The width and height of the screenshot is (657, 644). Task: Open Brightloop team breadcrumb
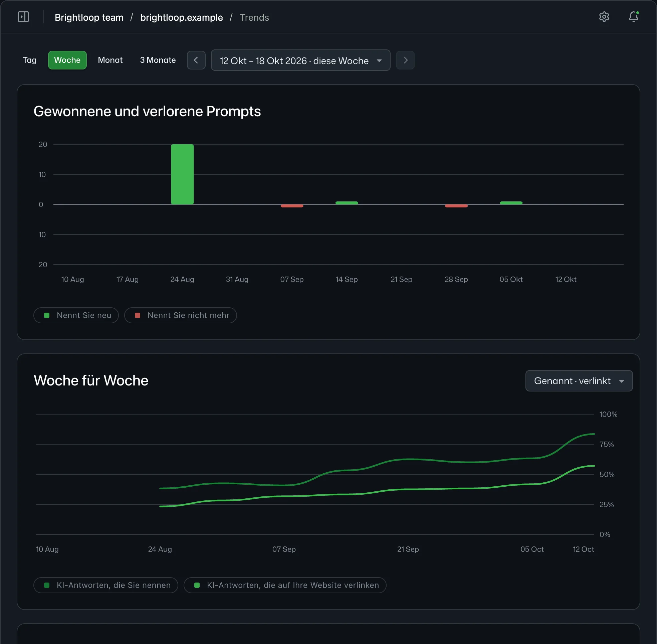click(x=89, y=17)
